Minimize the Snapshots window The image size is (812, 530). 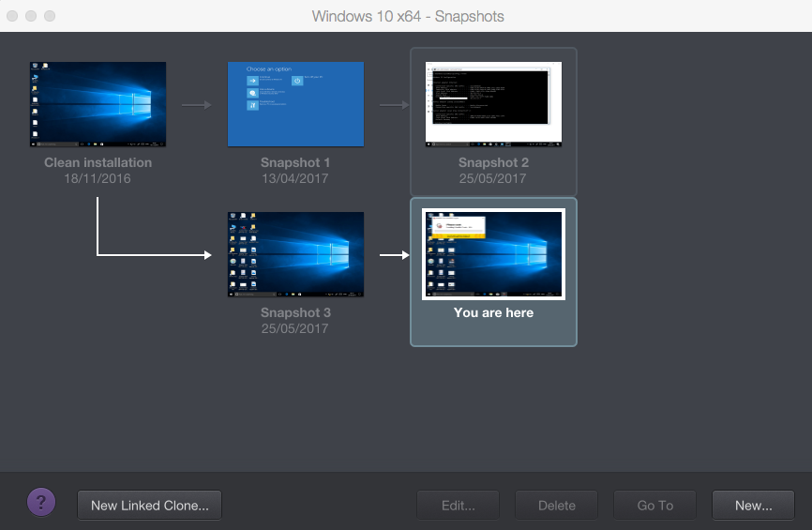coord(31,16)
